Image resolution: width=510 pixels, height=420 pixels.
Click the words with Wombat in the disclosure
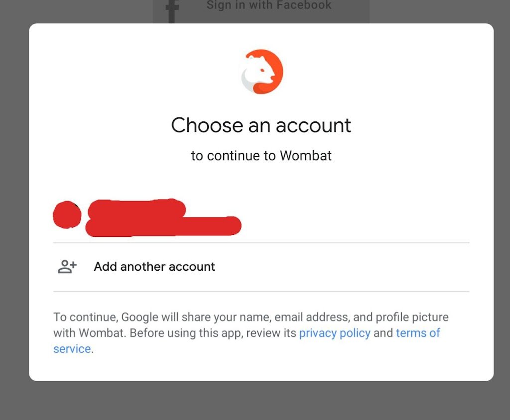pos(89,333)
